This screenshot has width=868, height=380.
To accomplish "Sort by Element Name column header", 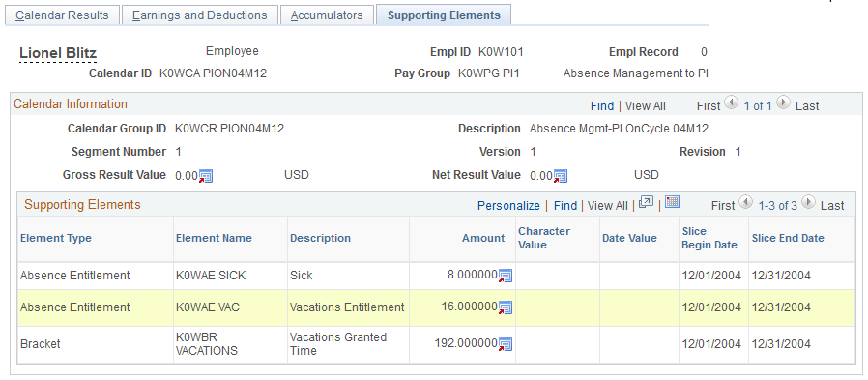I will pos(214,238).
